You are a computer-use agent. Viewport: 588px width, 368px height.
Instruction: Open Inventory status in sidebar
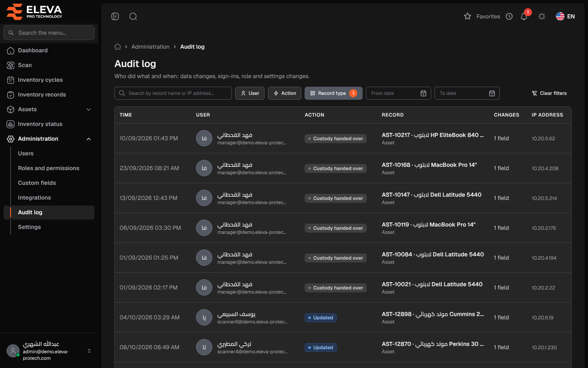(x=49, y=124)
